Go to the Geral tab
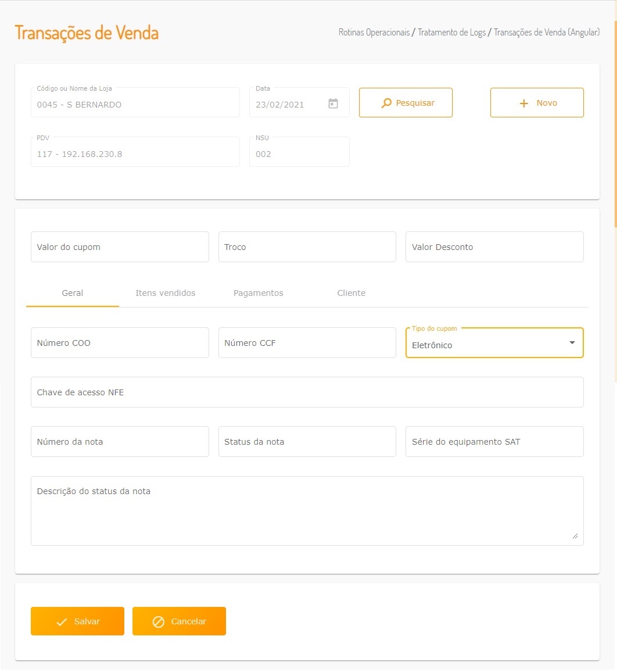The height and width of the screenshot is (672, 617). (73, 293)
